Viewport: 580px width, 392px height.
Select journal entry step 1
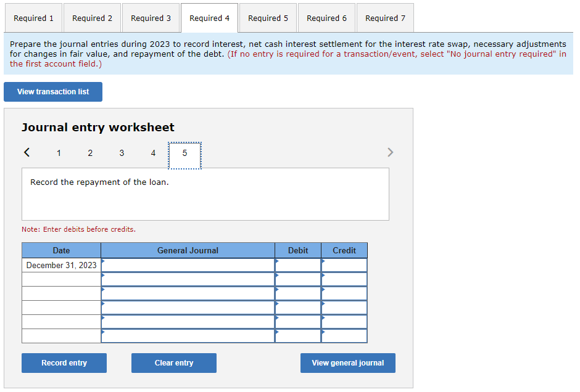pyautogui.click(x=59, y=152)
